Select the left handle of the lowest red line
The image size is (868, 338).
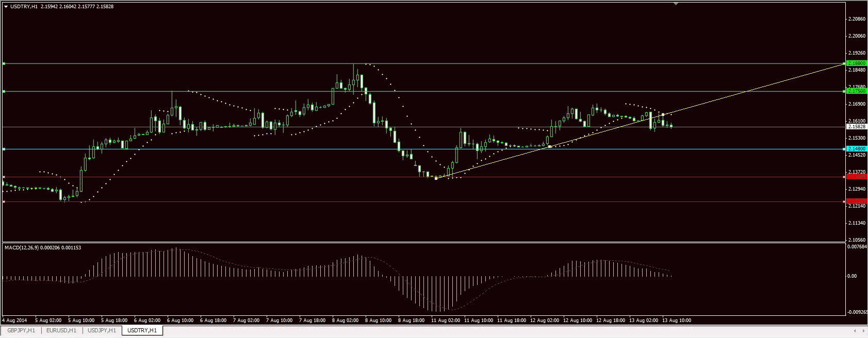pos(4,201)
